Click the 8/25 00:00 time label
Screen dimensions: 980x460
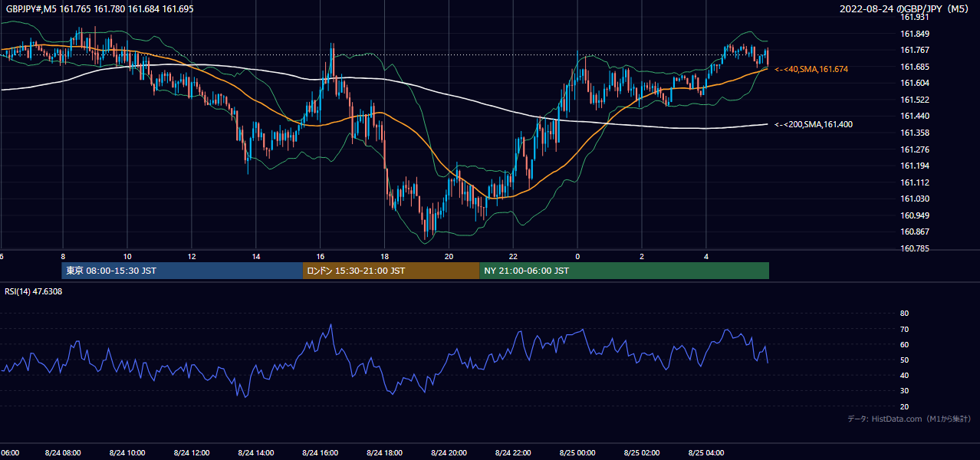point(578,452)
